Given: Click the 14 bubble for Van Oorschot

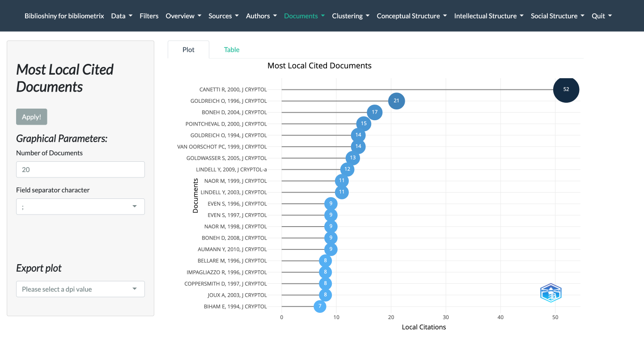Looking at the screenshot, I should [x=358, y=147].
